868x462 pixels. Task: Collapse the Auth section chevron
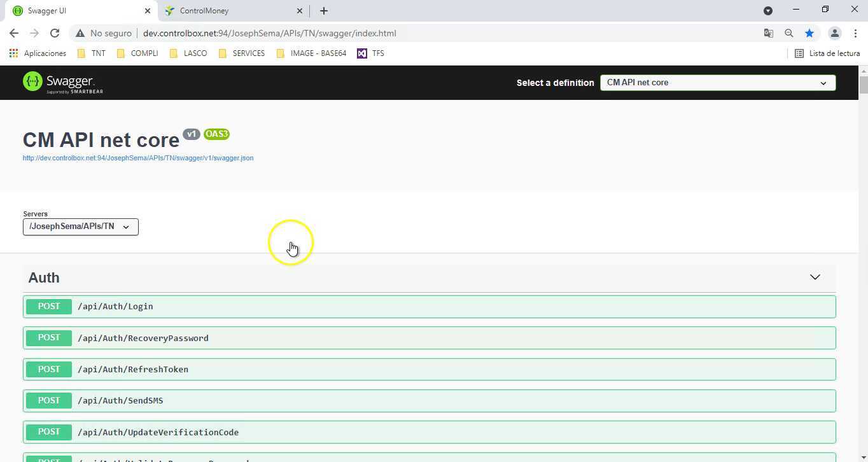pyautogui.click(x=815, y=277)
